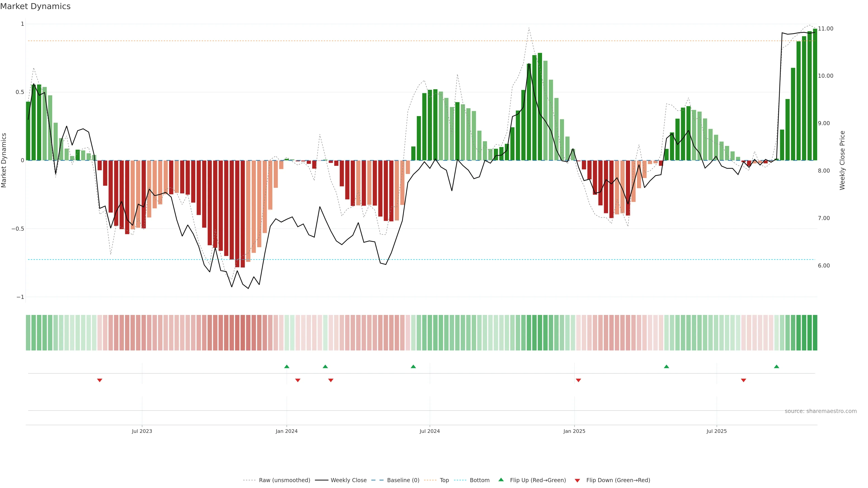The image size is (868, 488).
Task: Click the green Flip Up triangle icon in legend
Action: tap(501, 480)
